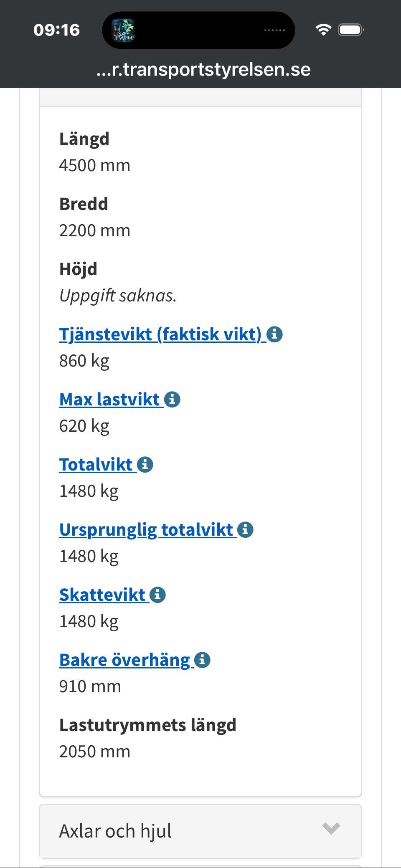This screenshot has width=401, height=868.
Task: Follow the Max lastvikt link
Action: click(109, 399)
